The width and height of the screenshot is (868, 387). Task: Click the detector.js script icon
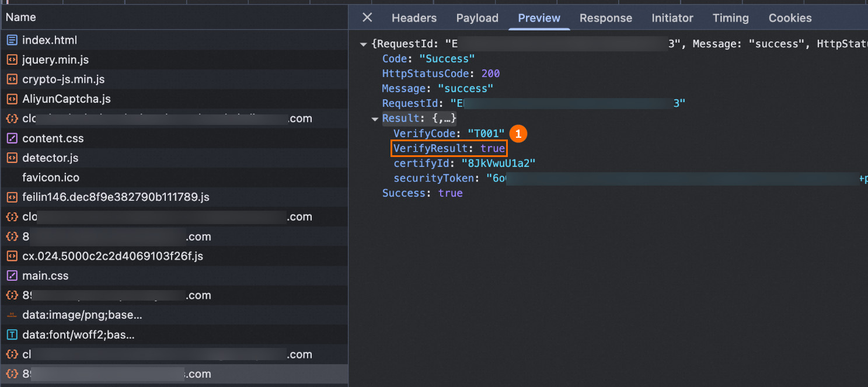click(x=12, y=158)
